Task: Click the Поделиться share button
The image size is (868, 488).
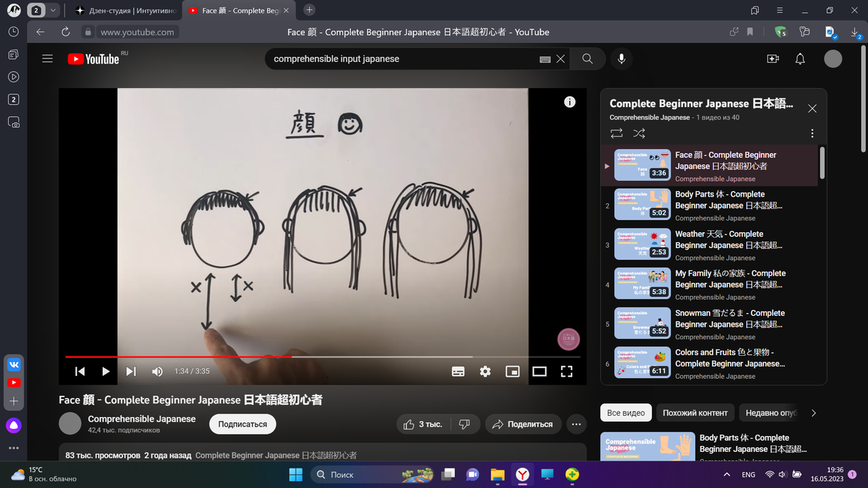Action: point(523,424)
